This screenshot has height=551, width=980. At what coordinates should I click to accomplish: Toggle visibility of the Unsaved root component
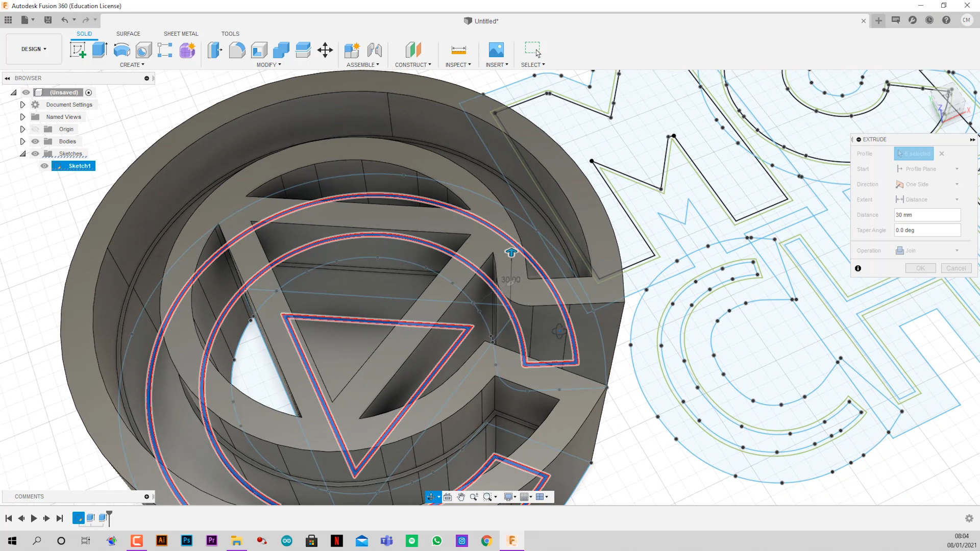click(x=26, y=92)
